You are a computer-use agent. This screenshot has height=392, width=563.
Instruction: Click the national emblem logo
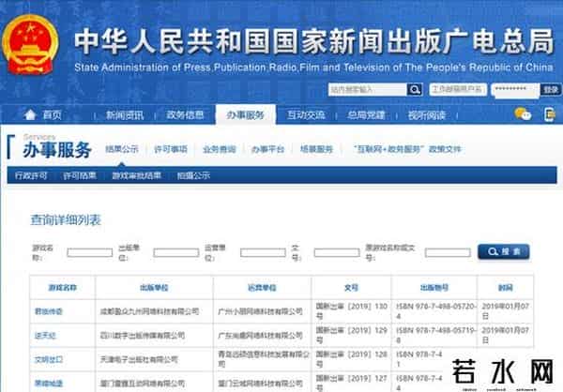pyautogui.click(x=30, y=44)
